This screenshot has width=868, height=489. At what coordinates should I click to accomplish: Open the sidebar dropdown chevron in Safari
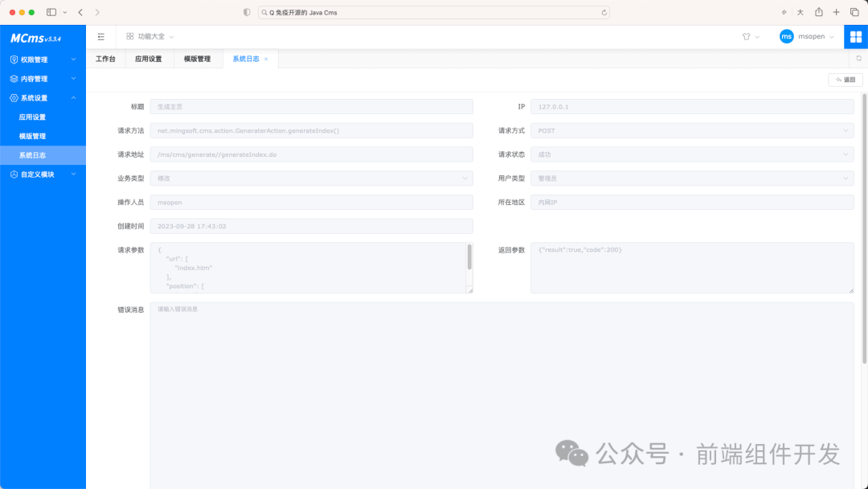click(65, 12)
